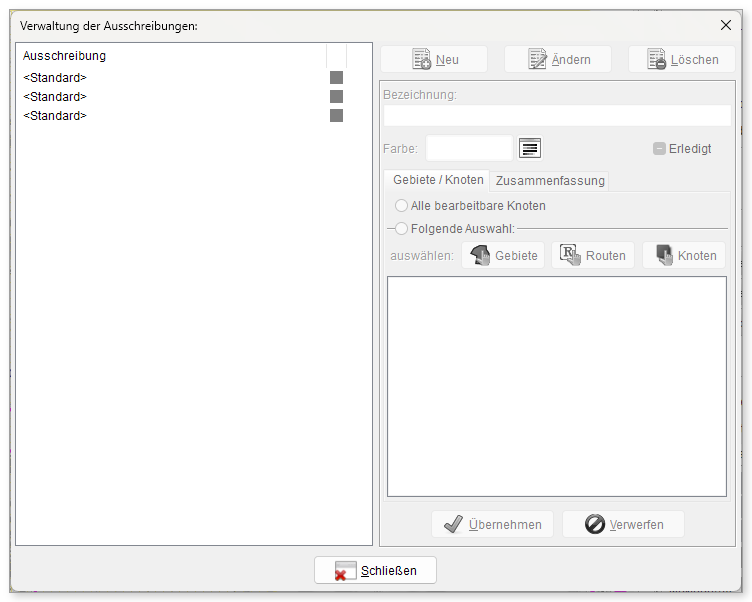Click the empty selection list box below auswählen
Screen dimensions: 752x602
(557, 387)
